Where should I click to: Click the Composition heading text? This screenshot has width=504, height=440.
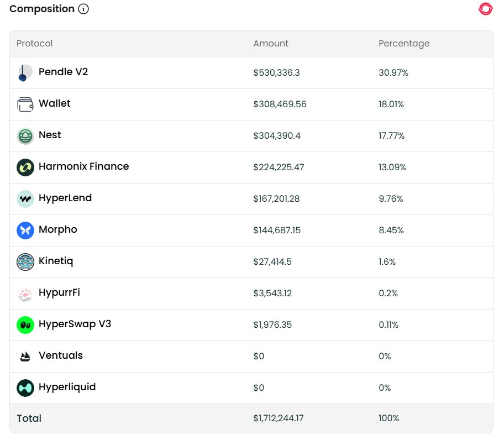(x=42, y=9)
